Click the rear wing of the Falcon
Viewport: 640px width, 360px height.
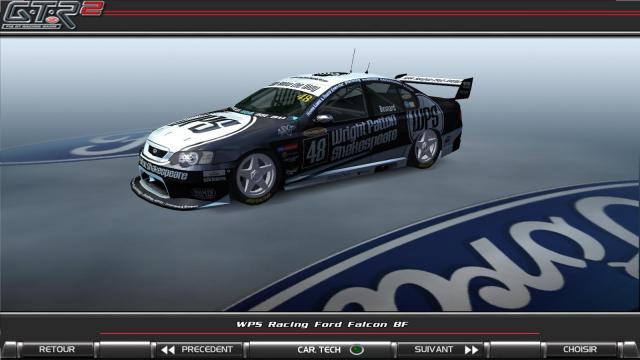[435, 83]
